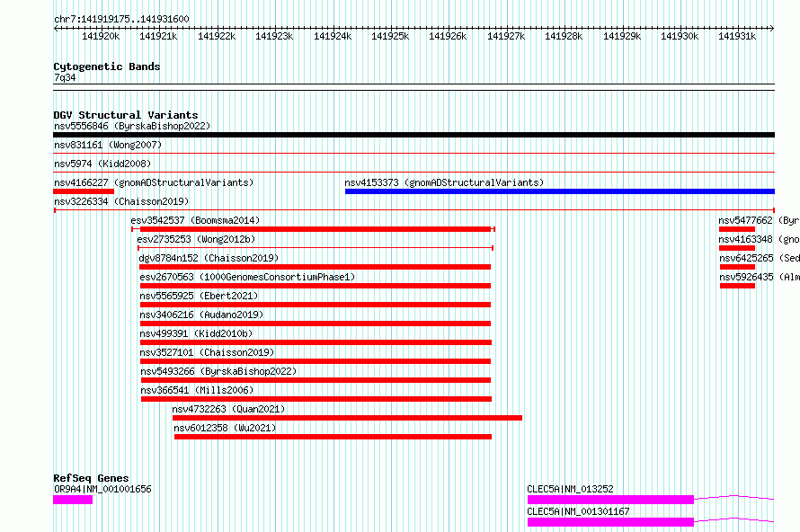Click nsv3527101 (Chaisson2019) label
The width and height of the screenshot is (800, 532).
[x=207, y=352]
